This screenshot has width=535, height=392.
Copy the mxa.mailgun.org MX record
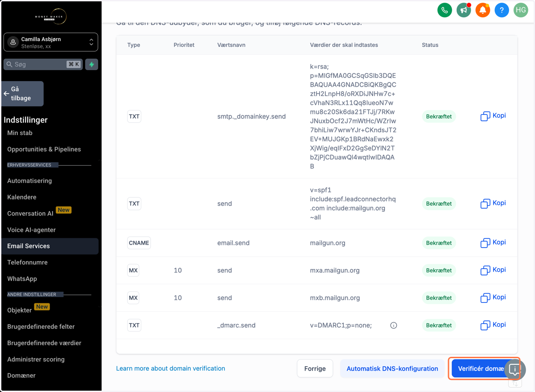click(493, 270)
